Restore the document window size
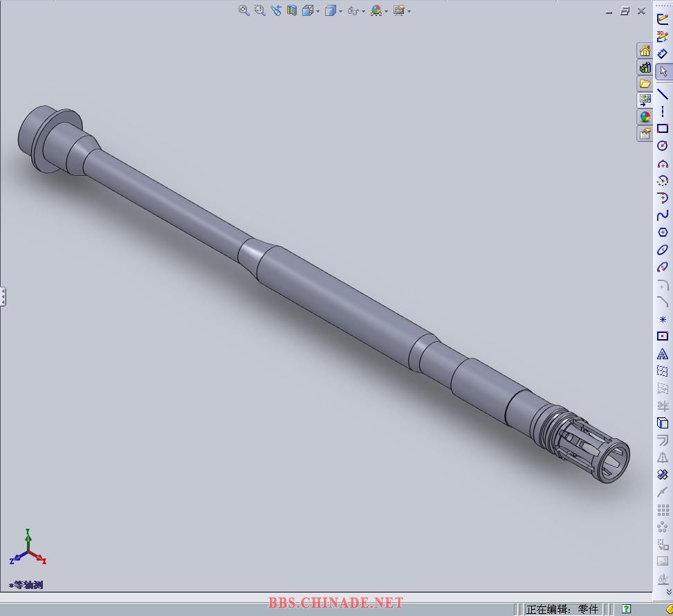 [625, 11]
